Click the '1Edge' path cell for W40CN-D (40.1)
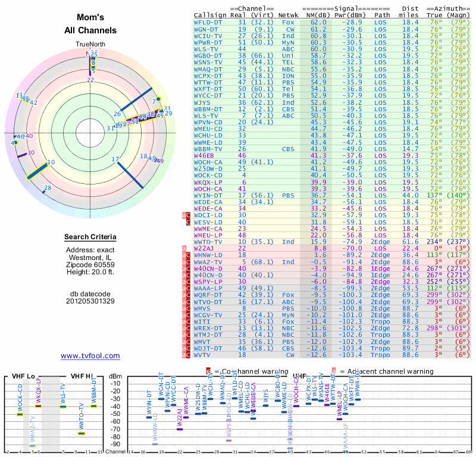Viewport: 476px width, 457px height. pos(380,276)
